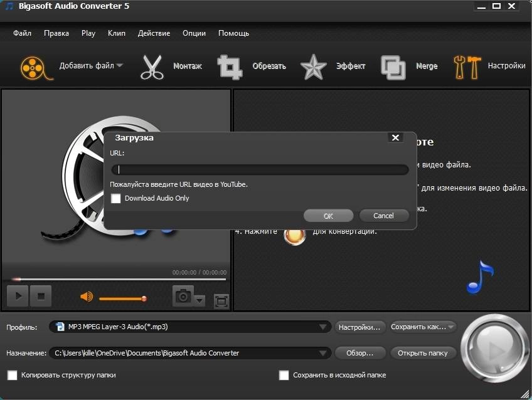Enable Копировать структуру папки checkbox
Viewport: 532px width, 400px height.
(x=12, y=376)
